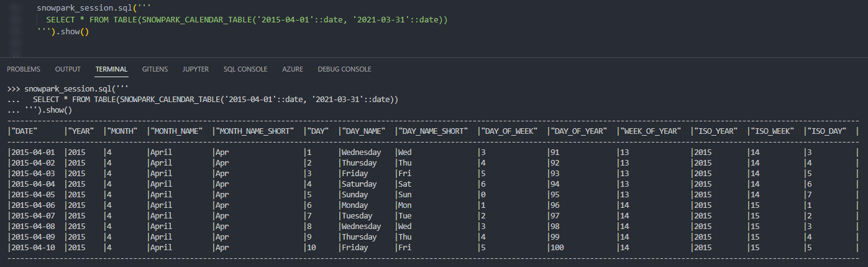Click the day of week value 0

pyautogui.click(x=483, y=194)
